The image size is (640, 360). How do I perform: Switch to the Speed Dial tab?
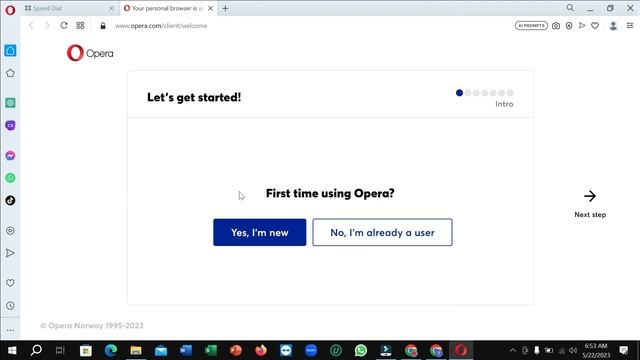[68, 8]
